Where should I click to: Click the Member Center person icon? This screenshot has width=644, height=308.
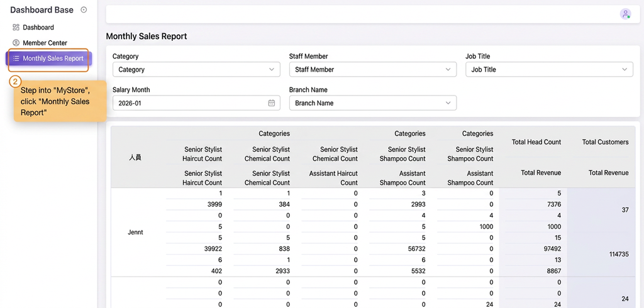coord(16,43)
